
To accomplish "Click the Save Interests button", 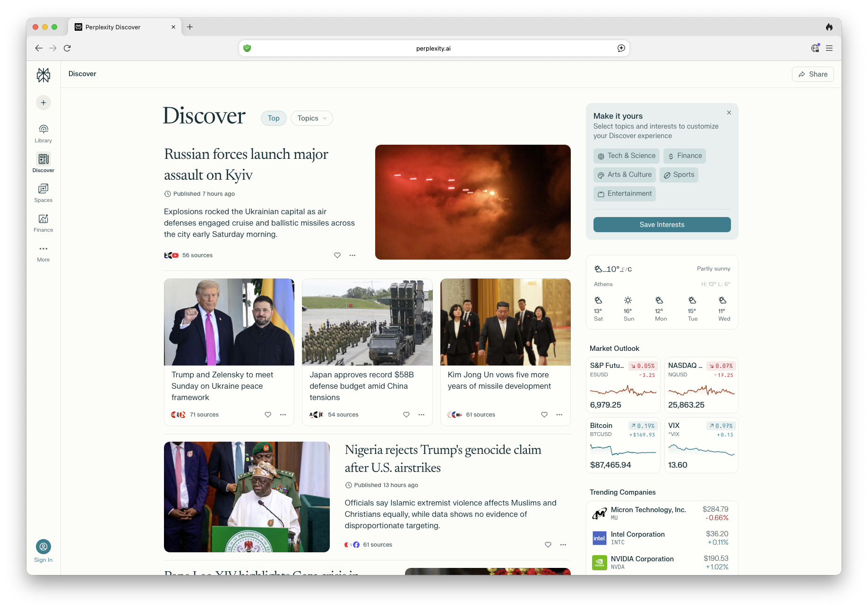I will 662,225.
